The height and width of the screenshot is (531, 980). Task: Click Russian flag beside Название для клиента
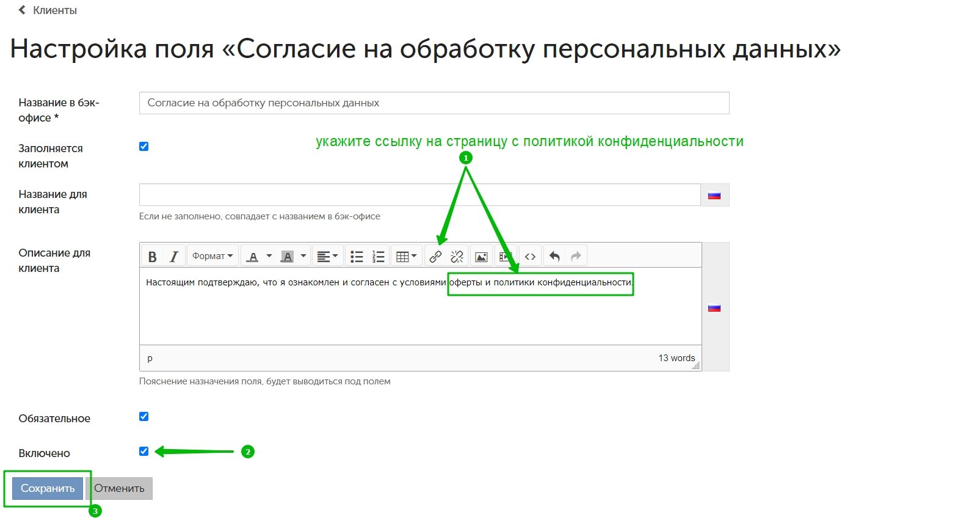[x=714, y=196]
